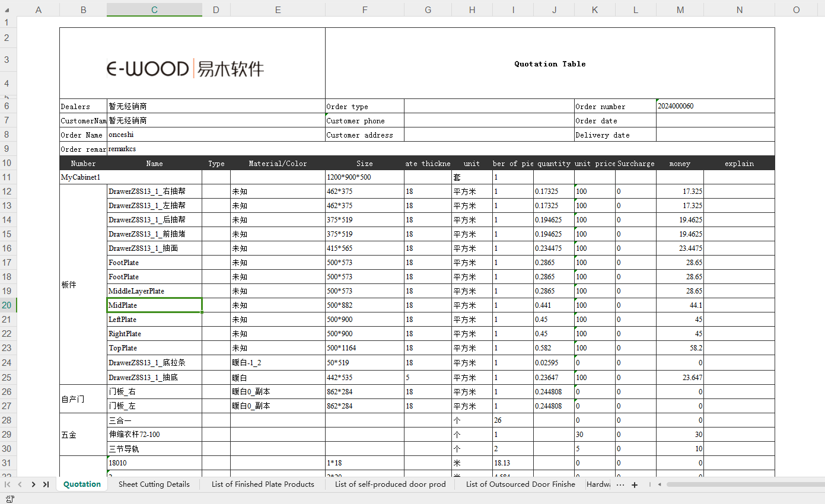
Task: Select row 11 header
Action: point(8,177)
